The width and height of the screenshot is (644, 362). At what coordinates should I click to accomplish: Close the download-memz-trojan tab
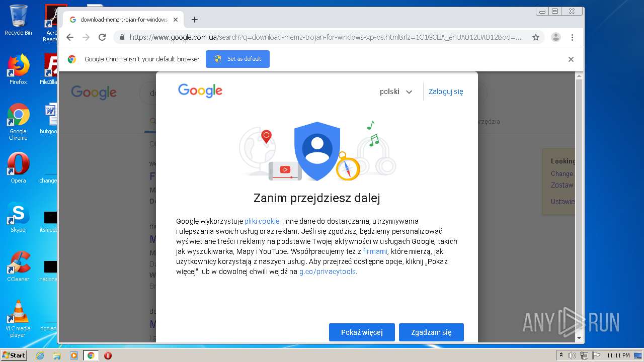click(x=176, y=20)
